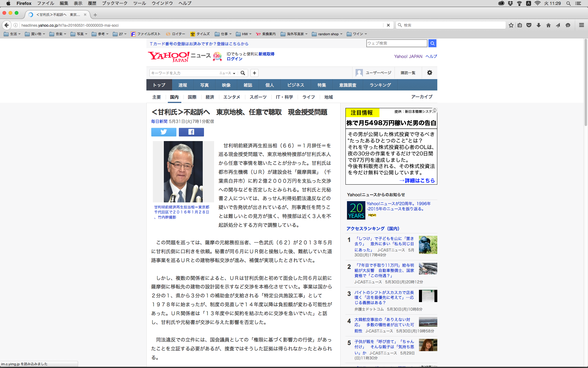Switch to the ランキング navigation tab
This screenshot has height=368, width=588.
380,85
